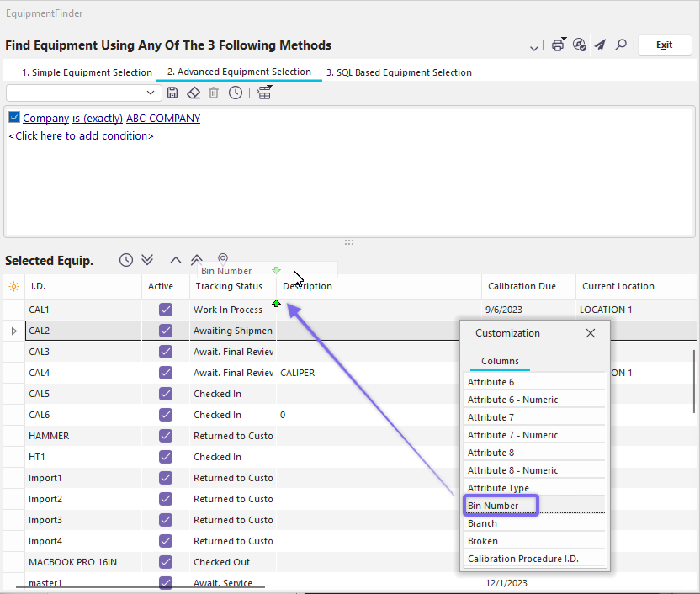Image resolution: width=700 pixels, height=594 pixels.
Task: Toggle the Active checkbox for HAMMER
Action: (166, 436)
